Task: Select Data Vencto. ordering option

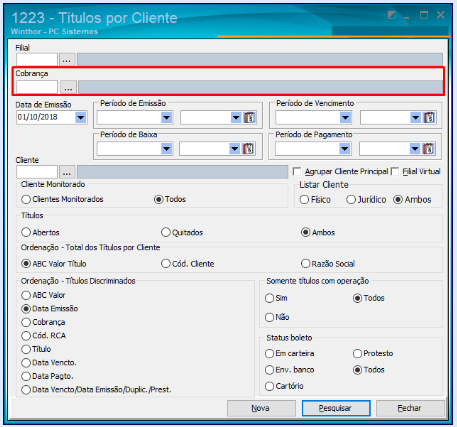Action: (26, 363)
